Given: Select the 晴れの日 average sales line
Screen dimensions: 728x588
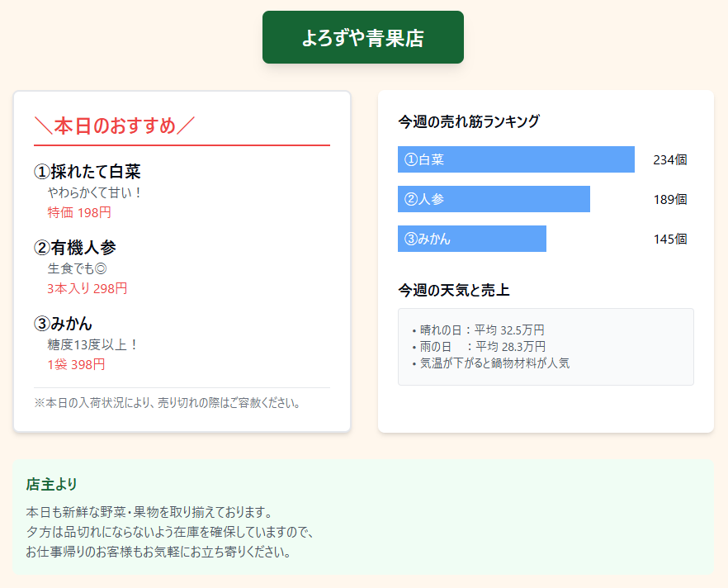Looking at the screenshot, I should point(478,330).
